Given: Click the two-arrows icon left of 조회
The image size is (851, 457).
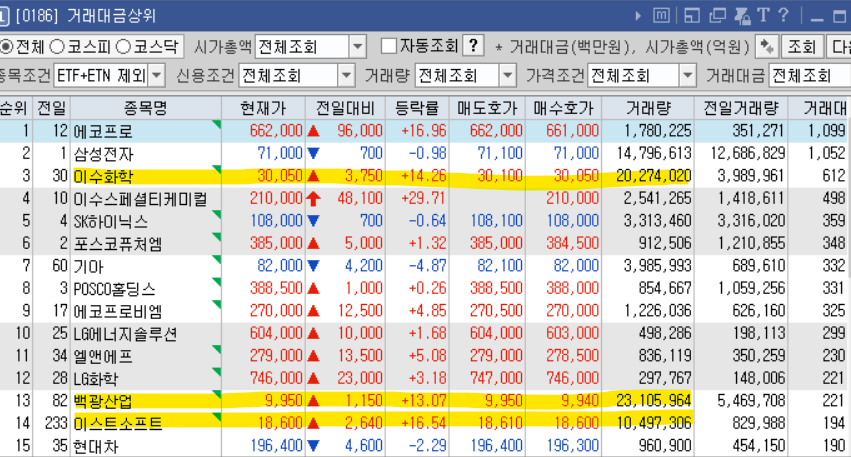Looking at the screenshot, I should [x=767, y=47].
